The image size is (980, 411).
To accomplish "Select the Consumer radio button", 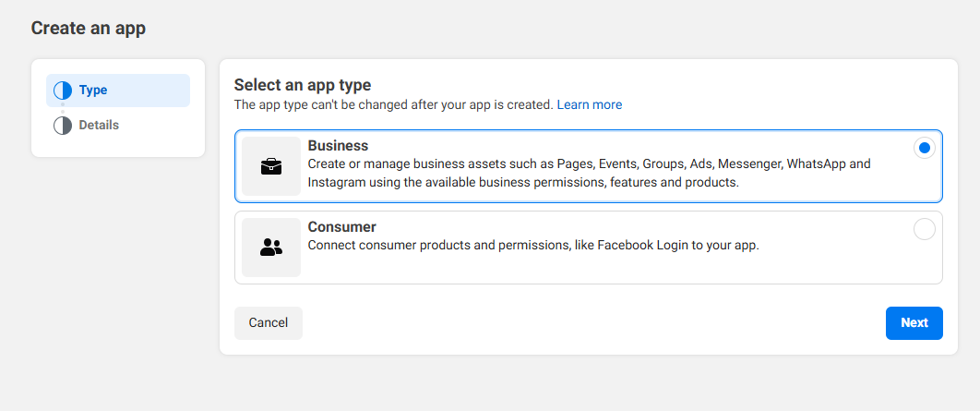I will click(924, 229).
